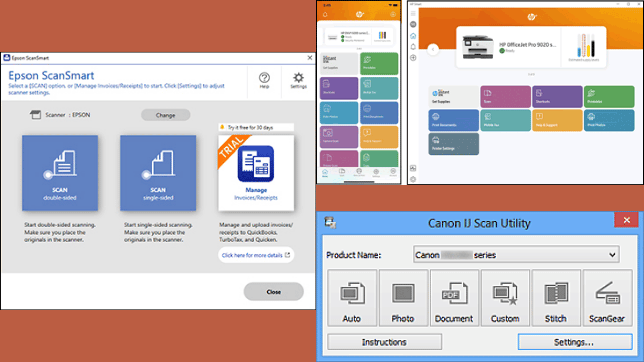Image resolution: width=644 pixels, height=362 pixels.
Task: Tap the Printables tile in the HP mobile app
Action: coord(379,63)
